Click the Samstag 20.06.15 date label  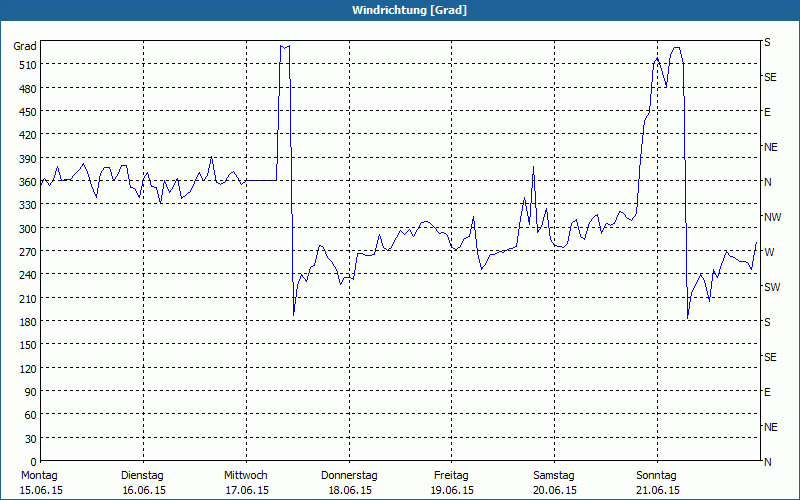click(554, 482)
